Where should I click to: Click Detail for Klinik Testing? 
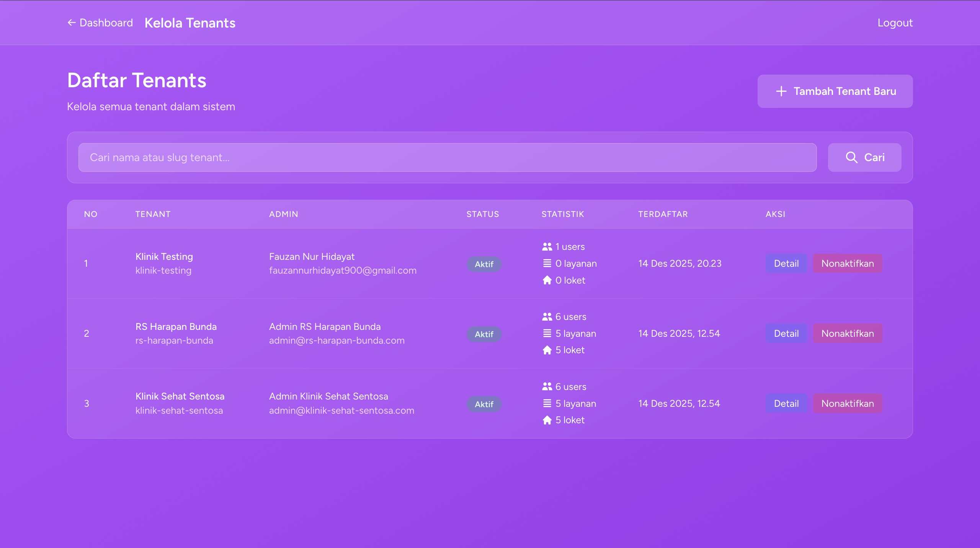(x=786, y=263)
